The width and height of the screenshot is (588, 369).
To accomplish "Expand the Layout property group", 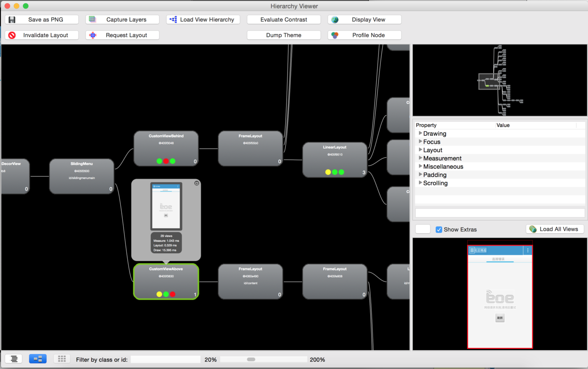I will (420, 150).
